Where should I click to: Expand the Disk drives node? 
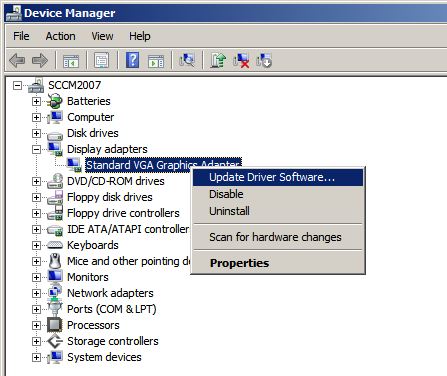(36, 133)
